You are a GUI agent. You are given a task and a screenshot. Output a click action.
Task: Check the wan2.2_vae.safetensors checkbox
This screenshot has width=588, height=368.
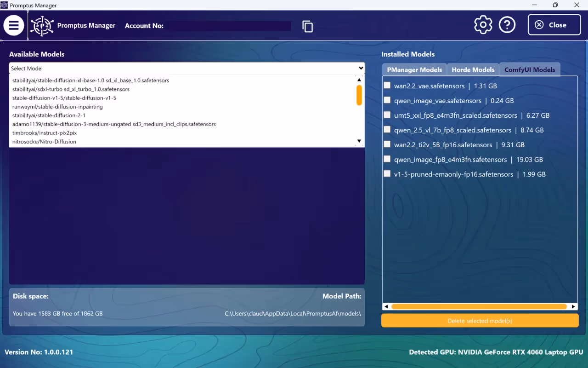(x=387, y=85)
